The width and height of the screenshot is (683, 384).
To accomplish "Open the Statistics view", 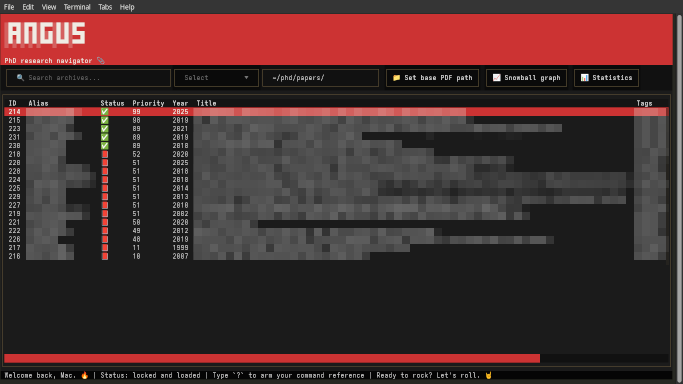I will click(606, 78).
